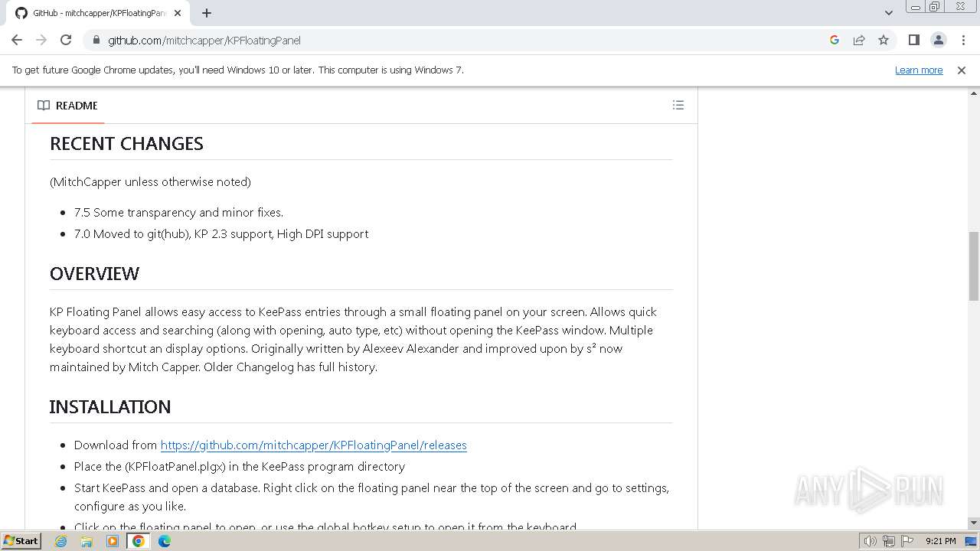
Task: Close the KPFloatingPanel browser tab
Action: point(178,13)
